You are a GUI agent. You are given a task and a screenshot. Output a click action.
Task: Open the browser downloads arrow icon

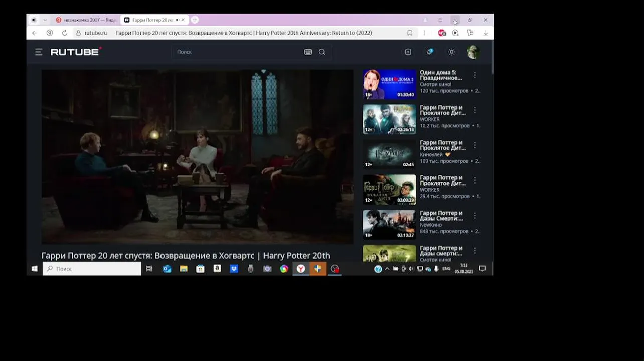(x=486, y=33)
